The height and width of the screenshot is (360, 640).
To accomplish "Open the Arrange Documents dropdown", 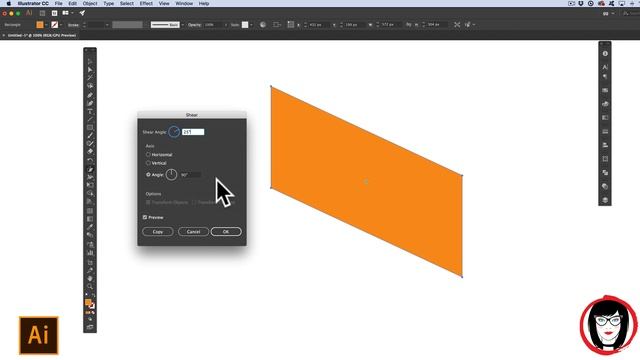I will (67, 13).
